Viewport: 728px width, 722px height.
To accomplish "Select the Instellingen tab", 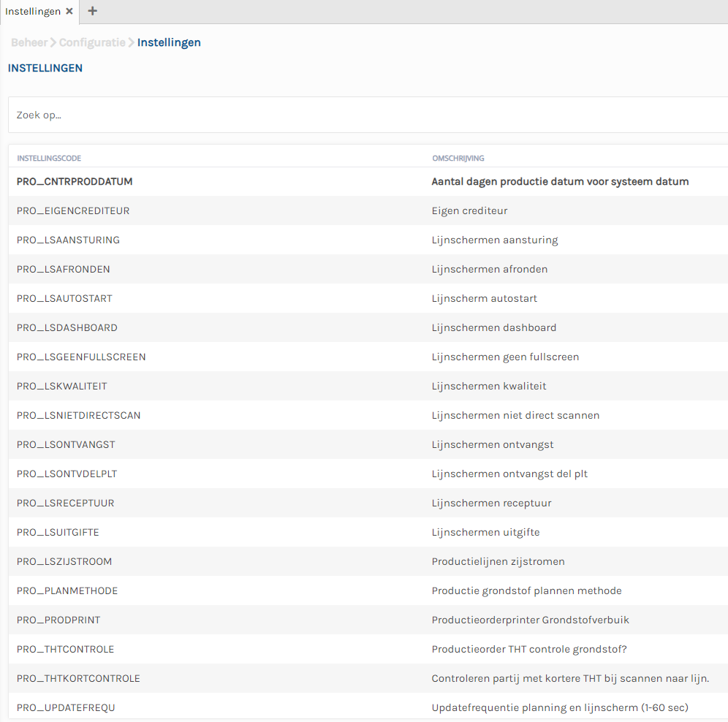I will pos(33,12).
